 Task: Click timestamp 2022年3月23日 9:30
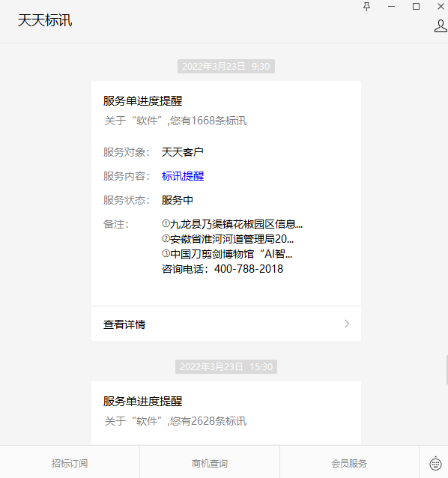click(x=226, y=67)
